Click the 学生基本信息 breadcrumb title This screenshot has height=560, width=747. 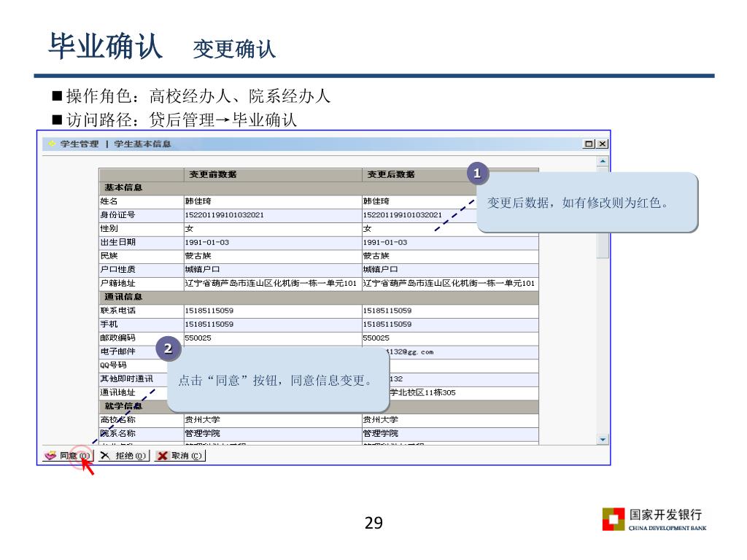(142, 144)
